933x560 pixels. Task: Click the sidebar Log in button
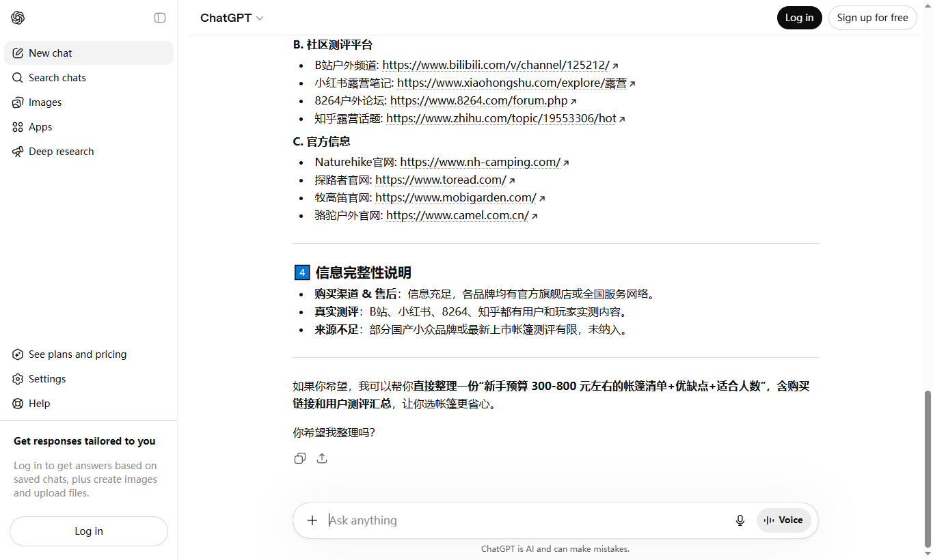(89, 531)
